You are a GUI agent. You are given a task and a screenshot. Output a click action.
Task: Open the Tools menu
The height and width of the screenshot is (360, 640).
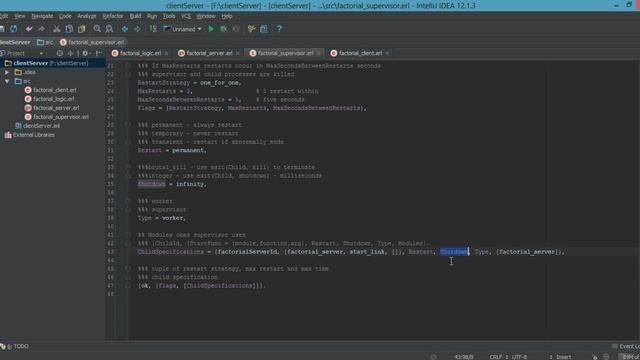(169, 16)
